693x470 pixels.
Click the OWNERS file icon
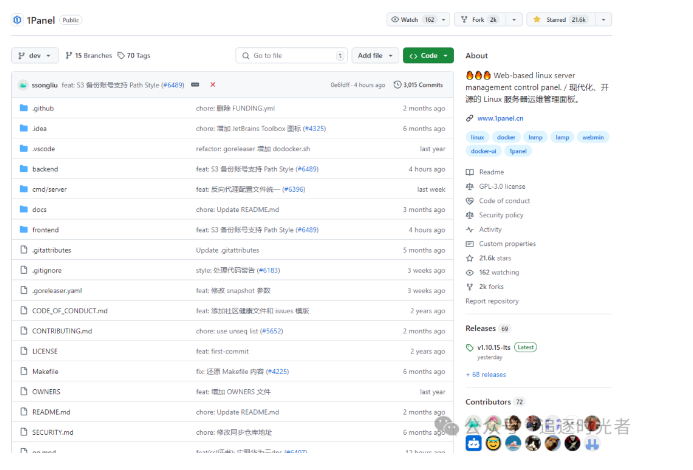tap(24, 391)
